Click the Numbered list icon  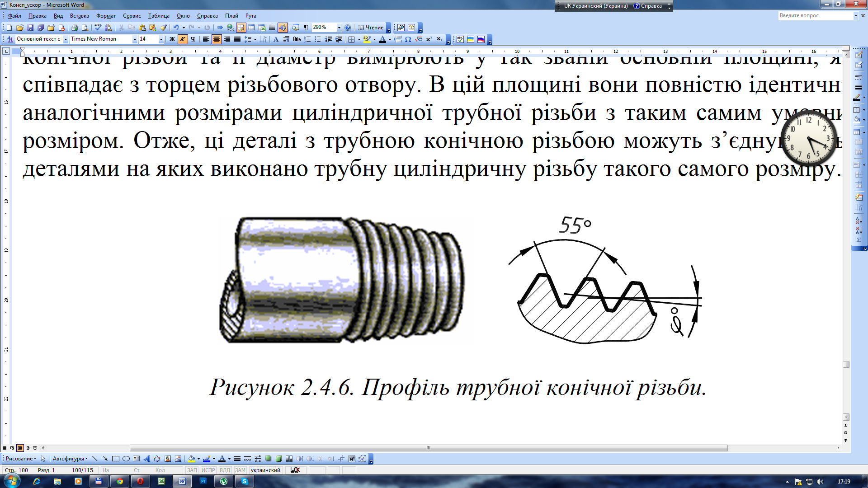coord(307,39)
